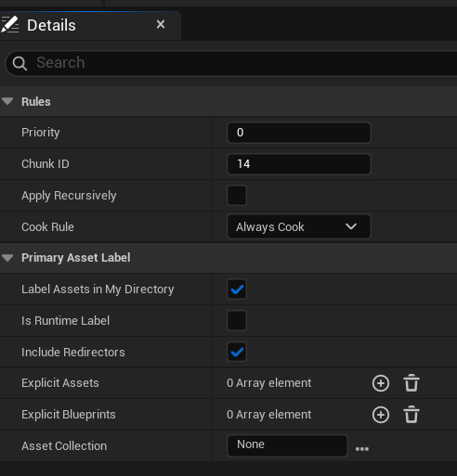457x476 pixels.
Task: Select the Include Redirectors property label
Action: click(x=73, y=353)
